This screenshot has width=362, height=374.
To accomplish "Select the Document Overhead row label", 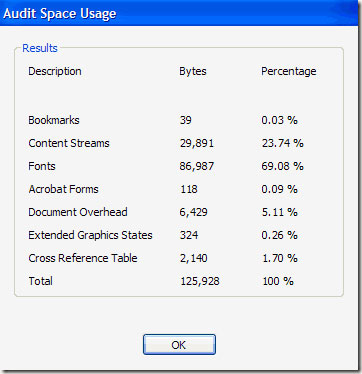I will coord(78,212).
